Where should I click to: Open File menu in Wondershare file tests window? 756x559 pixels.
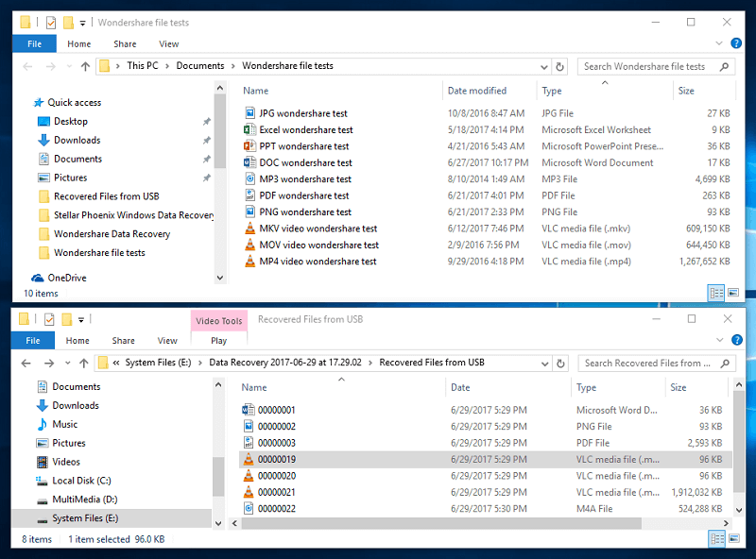[x=34, y=43]
